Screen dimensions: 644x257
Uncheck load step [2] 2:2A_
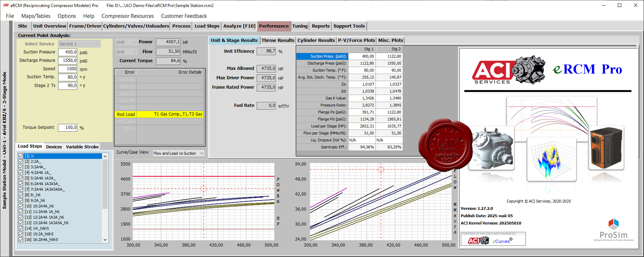21,161
